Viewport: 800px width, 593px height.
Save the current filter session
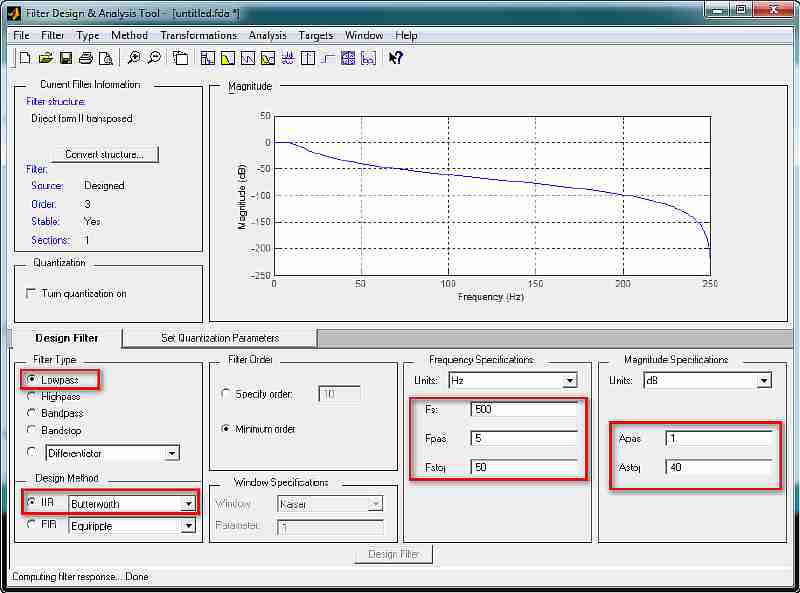click(x=66, y=58)
